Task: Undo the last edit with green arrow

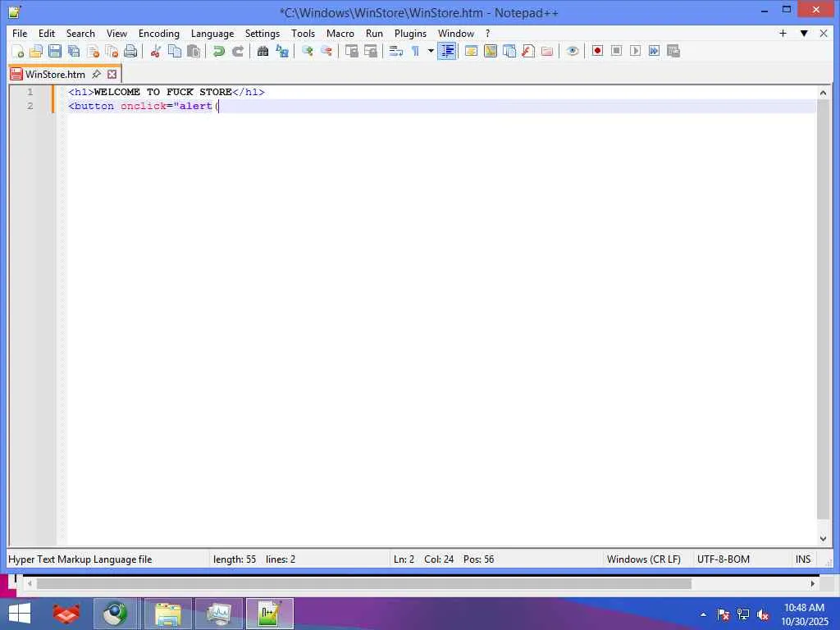Action: tap(218, 52)
